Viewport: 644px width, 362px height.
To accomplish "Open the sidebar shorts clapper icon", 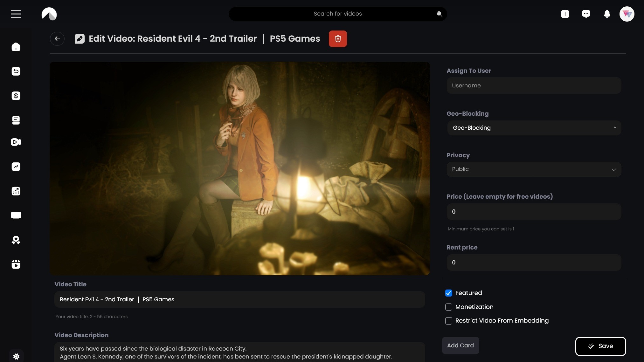I will 16,264.
